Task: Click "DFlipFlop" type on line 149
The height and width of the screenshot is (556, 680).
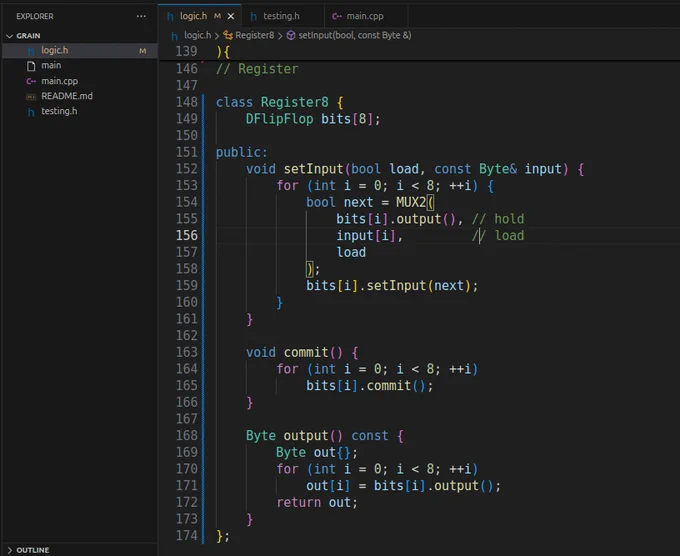Action: (279, 119)
